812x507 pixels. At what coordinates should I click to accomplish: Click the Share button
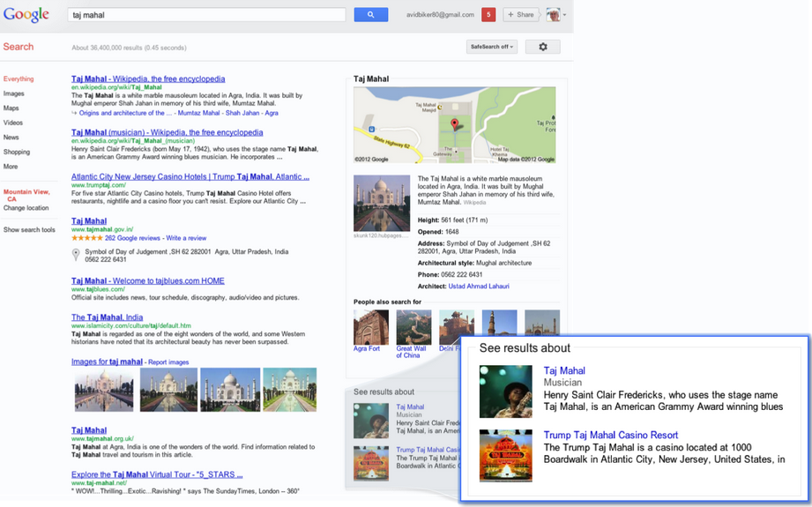coord(521,15)
